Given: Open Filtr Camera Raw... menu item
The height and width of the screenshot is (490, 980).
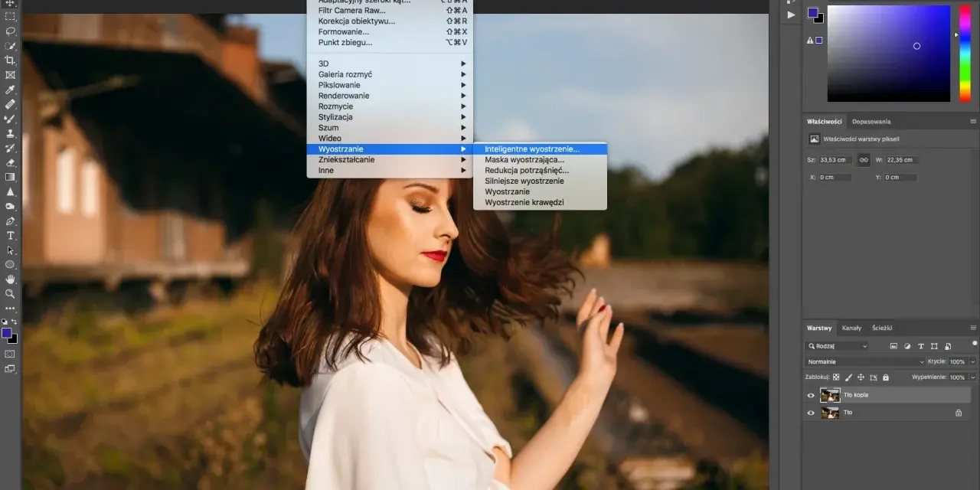Looking at the screenshot, I should [x=390, y=11].
